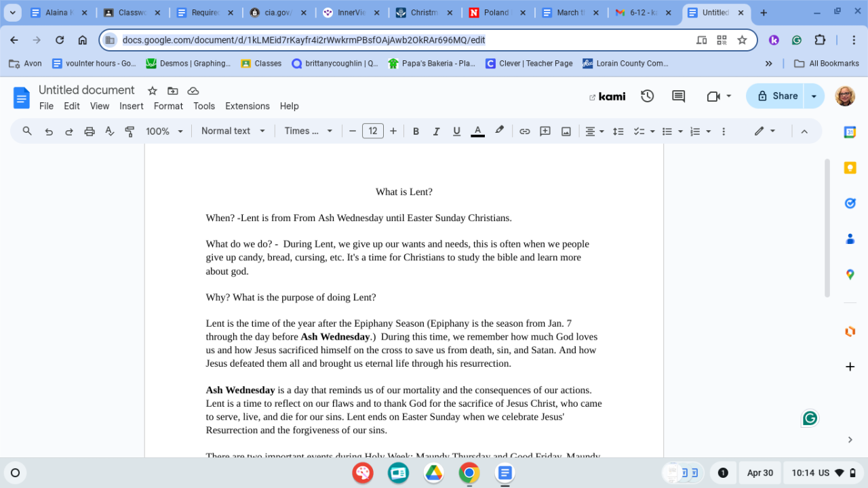Check the cloud save status icon
Viewport: 868px width, 488px height.
193,91
